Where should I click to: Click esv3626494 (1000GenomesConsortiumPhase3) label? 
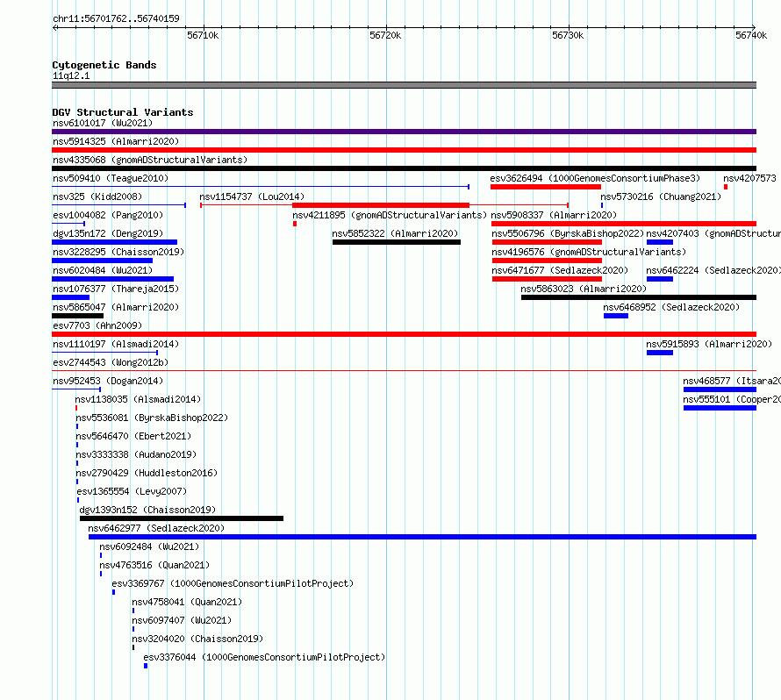click(595, 178)
